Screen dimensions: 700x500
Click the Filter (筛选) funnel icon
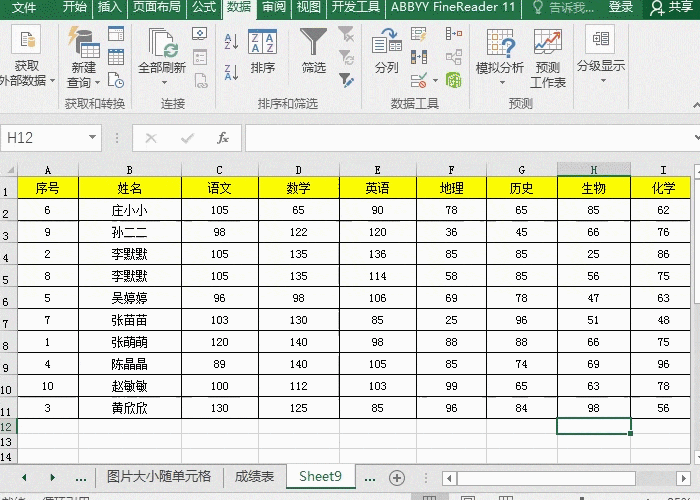point(313,43)
